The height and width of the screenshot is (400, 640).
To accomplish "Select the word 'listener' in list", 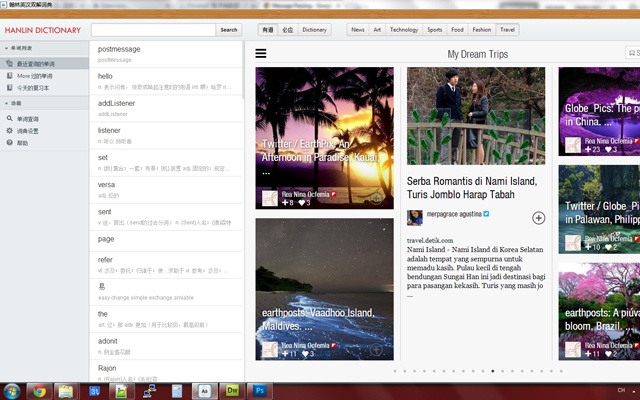I will click(x=166, y=136).
